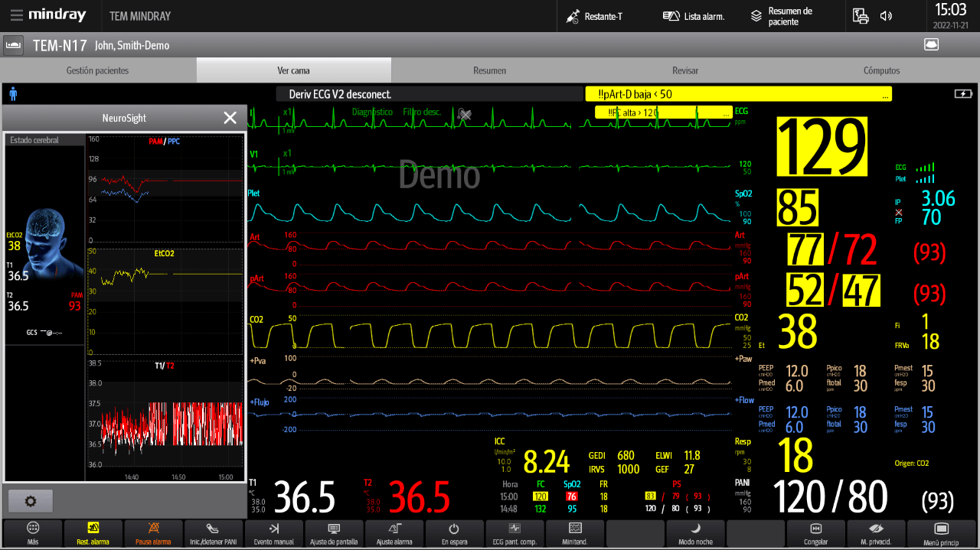This screenshot has width=980, height=550.
Task: Expand the !!pArt-D baja alarm message
Action: tap(738, 94)
